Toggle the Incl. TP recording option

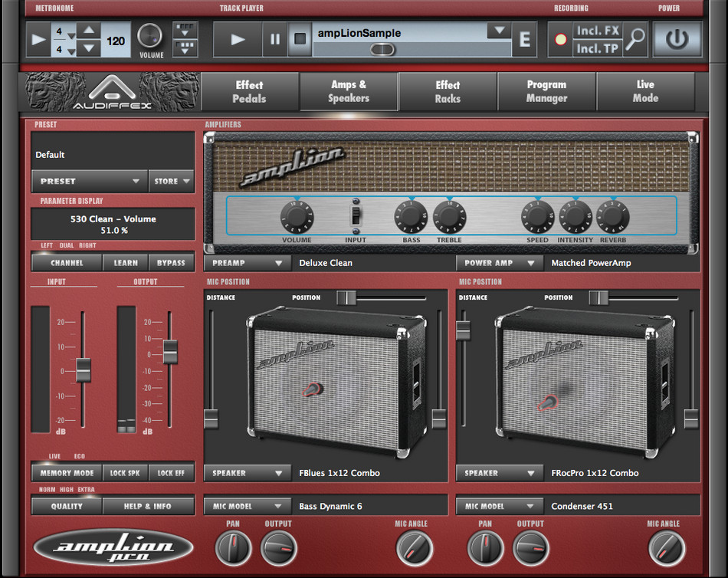598,48
